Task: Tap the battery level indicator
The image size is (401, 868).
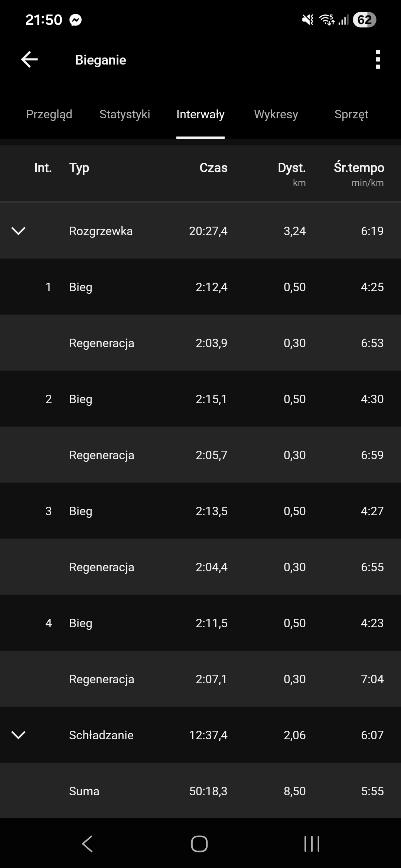Action: (364, 20)
